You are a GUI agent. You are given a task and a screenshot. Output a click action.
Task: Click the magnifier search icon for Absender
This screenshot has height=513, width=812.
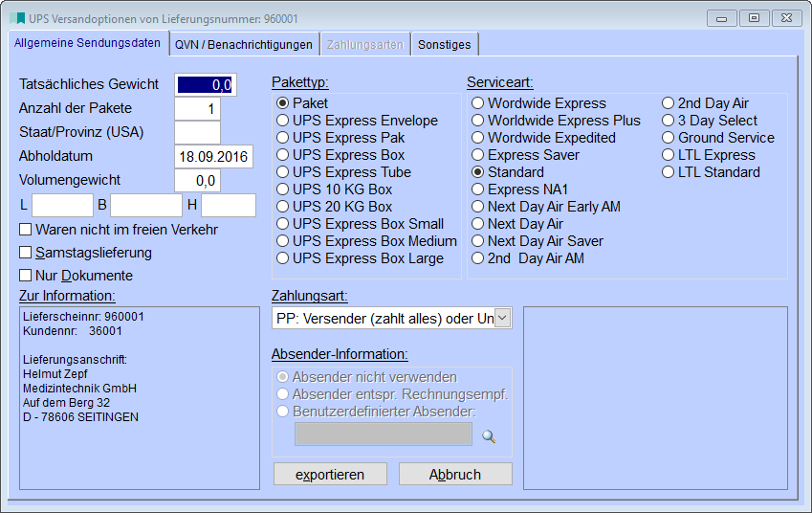(x=489, y=435)
